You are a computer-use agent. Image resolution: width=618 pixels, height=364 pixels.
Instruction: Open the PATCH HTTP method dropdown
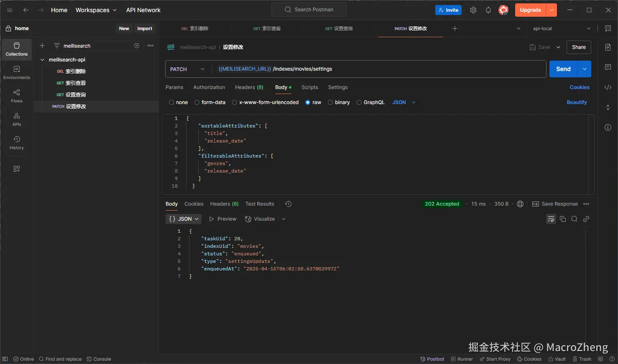(187, 69)
